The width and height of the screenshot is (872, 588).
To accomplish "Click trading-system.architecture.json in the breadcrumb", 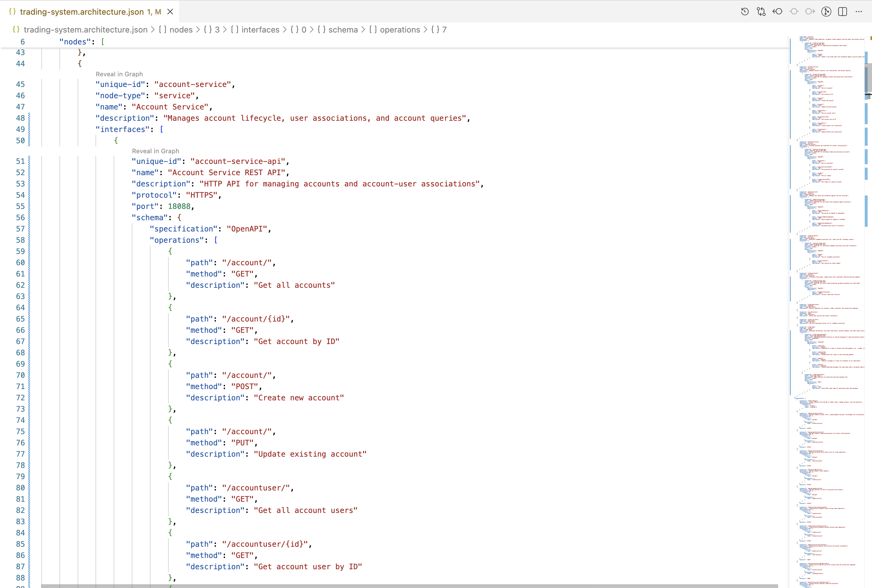I will pyautogui.click(x=85, y=30).
